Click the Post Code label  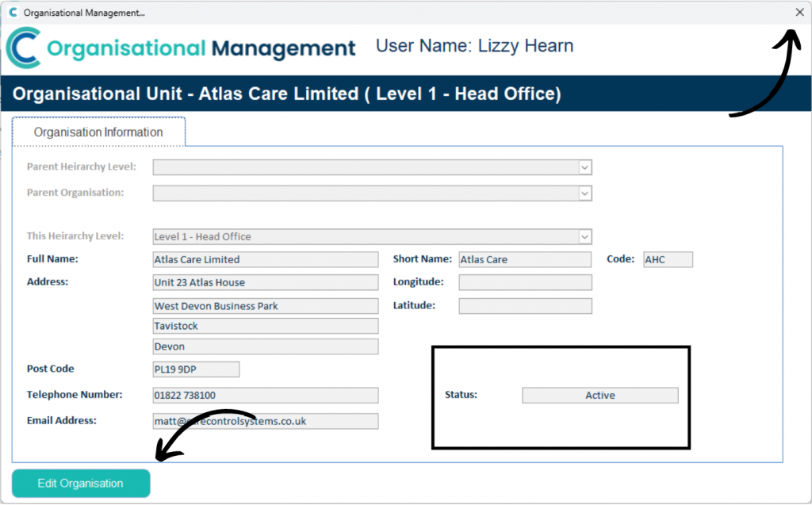(50, 369)
